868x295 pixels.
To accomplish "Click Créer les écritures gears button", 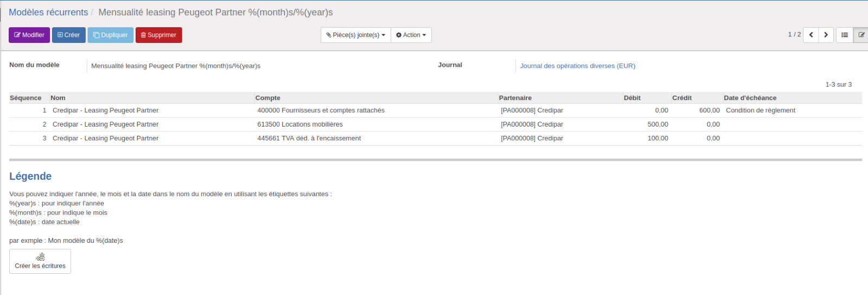I will coord(40,261).
